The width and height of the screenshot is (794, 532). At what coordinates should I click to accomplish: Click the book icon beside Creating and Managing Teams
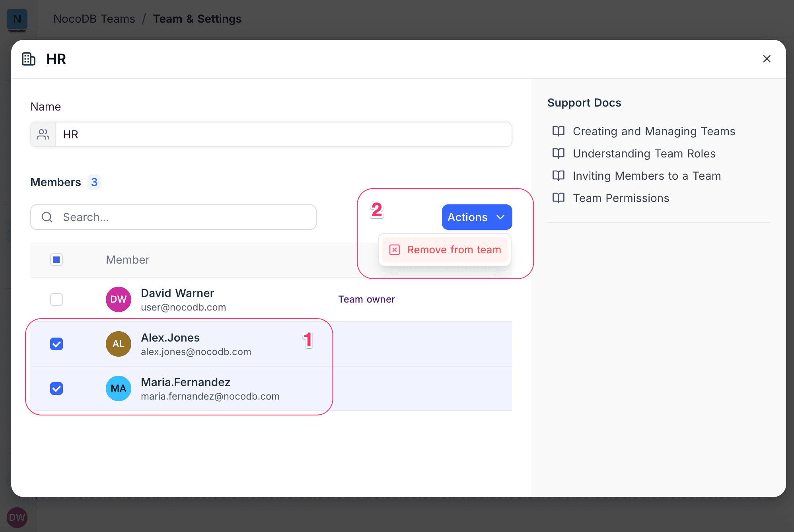559,131
